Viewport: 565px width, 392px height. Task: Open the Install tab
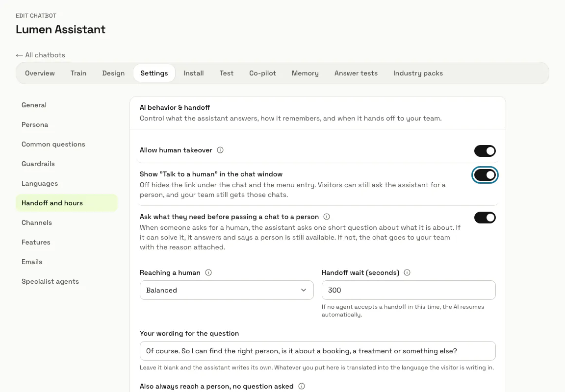point(194,73)
